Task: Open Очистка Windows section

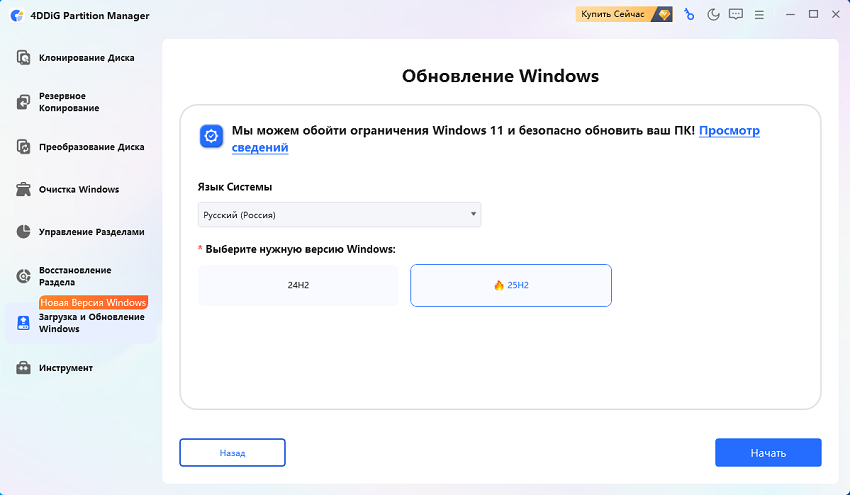Action: [x=79, y=189]
